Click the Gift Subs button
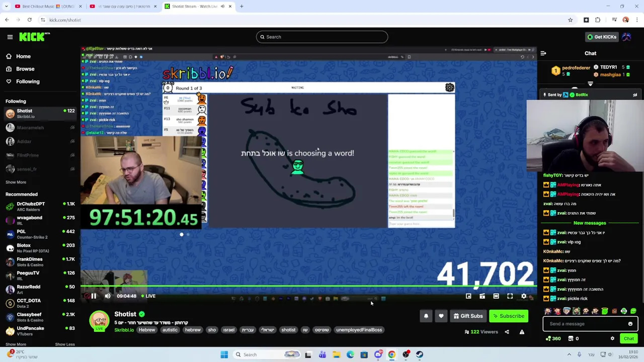 click(x=468, y=316)
